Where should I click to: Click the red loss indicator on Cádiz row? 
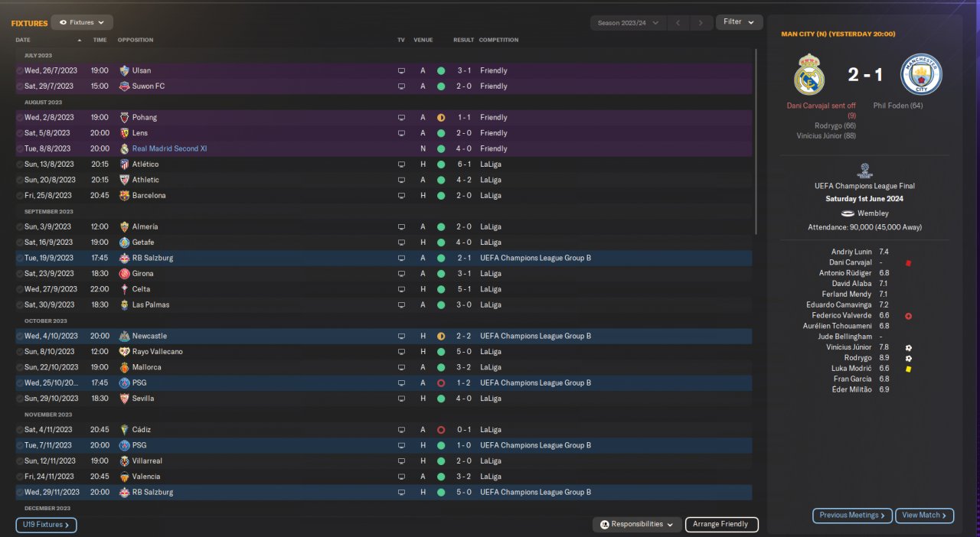click(441, 430)
